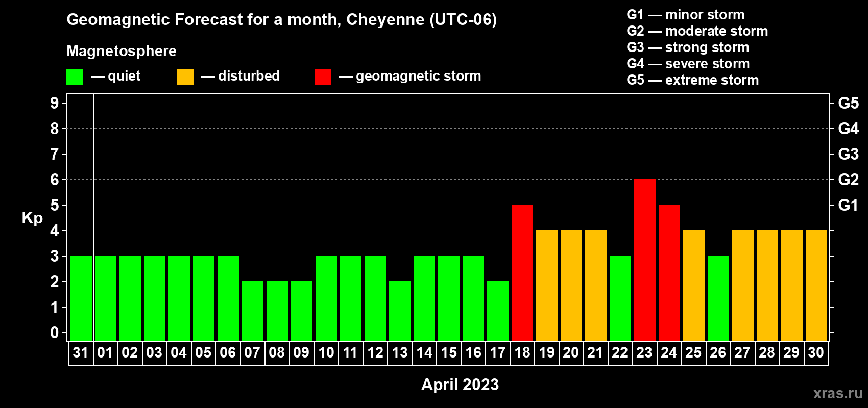The width and height of the screenshot is (868, 408).
Task: Click 'G3 — strong storm' legend text
Action: (x=688, y=47)
